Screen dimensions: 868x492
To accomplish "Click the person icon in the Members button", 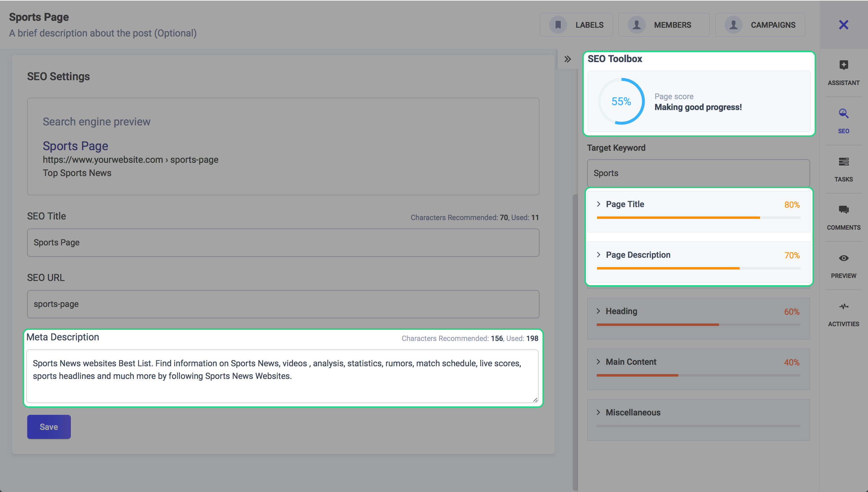I will click(x=636, y=25).
